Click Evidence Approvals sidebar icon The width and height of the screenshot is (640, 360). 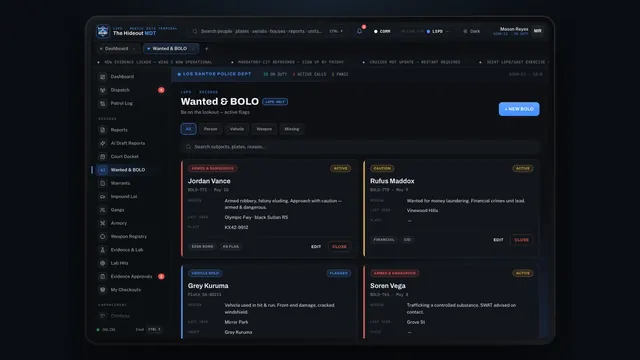(x=102, y=276)
